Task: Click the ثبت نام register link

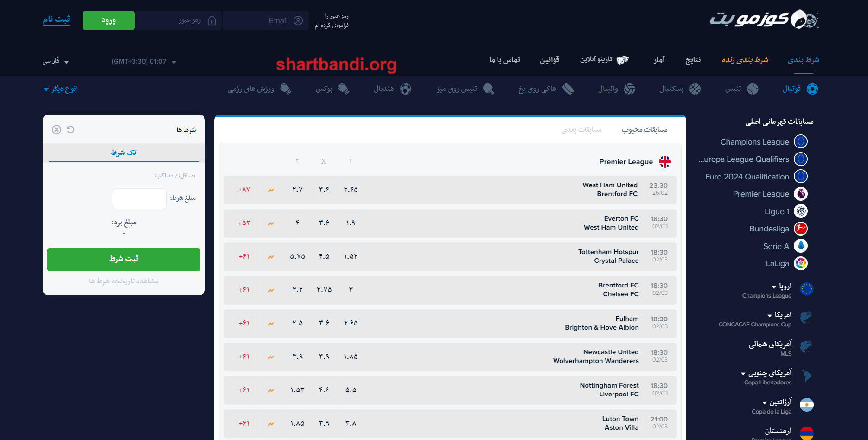Action: coord(57,19)
